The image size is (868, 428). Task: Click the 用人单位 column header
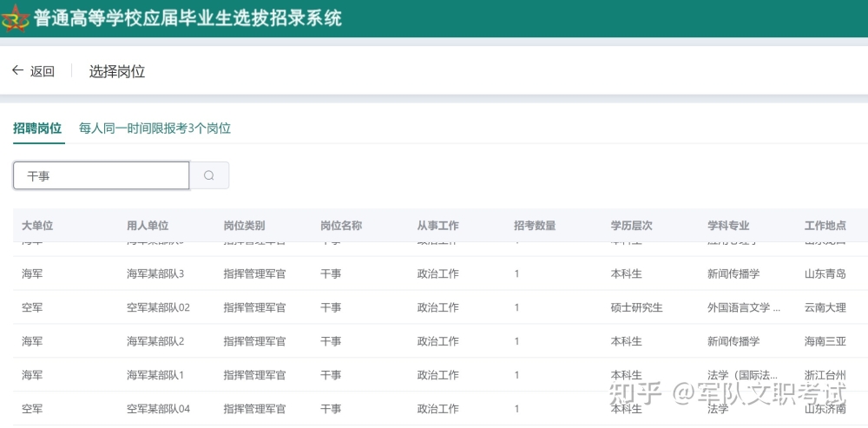click(x=148, y=226)
